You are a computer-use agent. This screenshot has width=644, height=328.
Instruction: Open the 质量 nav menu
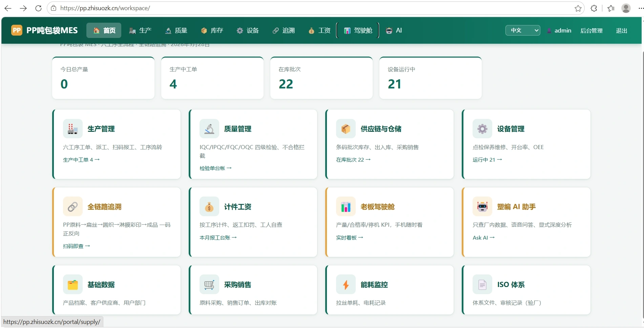[x=176, y=30]
